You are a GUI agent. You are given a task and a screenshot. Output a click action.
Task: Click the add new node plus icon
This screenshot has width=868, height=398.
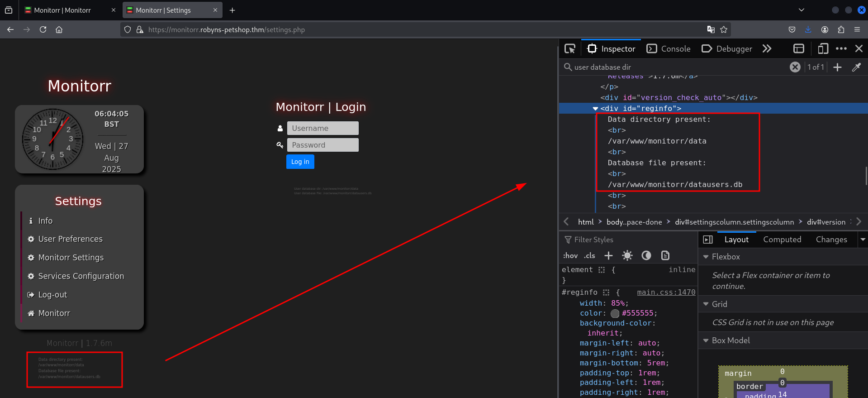point(837,67)
